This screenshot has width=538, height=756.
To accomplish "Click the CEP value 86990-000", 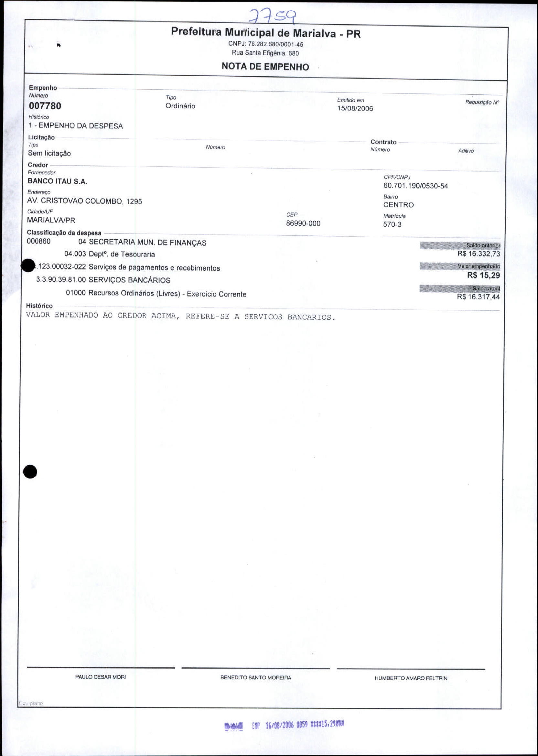I will pos(303,224).
